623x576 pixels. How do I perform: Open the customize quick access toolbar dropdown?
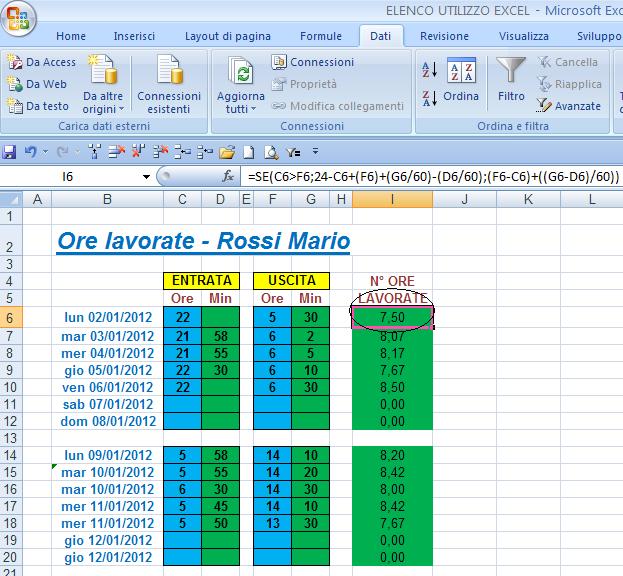(x=315, y=151)
